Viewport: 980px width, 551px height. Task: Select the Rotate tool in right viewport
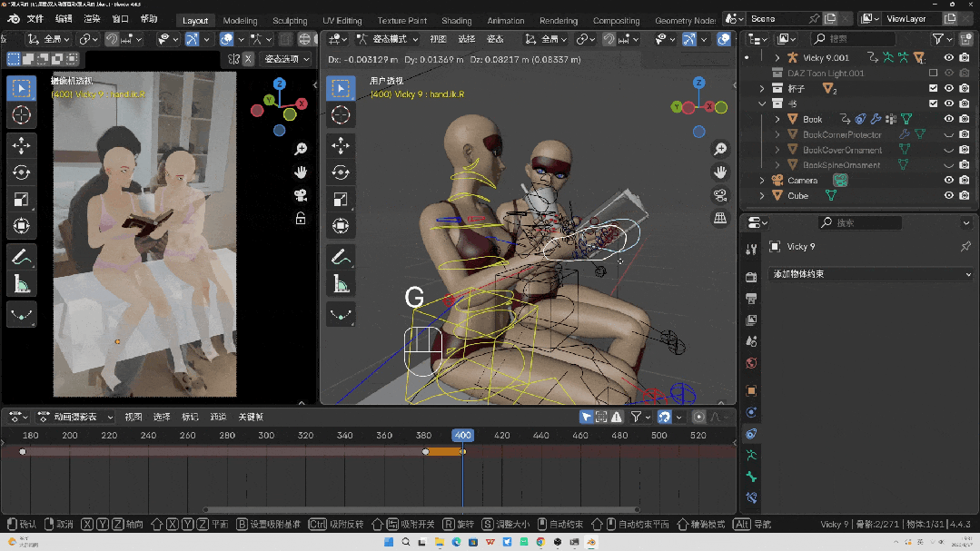point(340,172)
